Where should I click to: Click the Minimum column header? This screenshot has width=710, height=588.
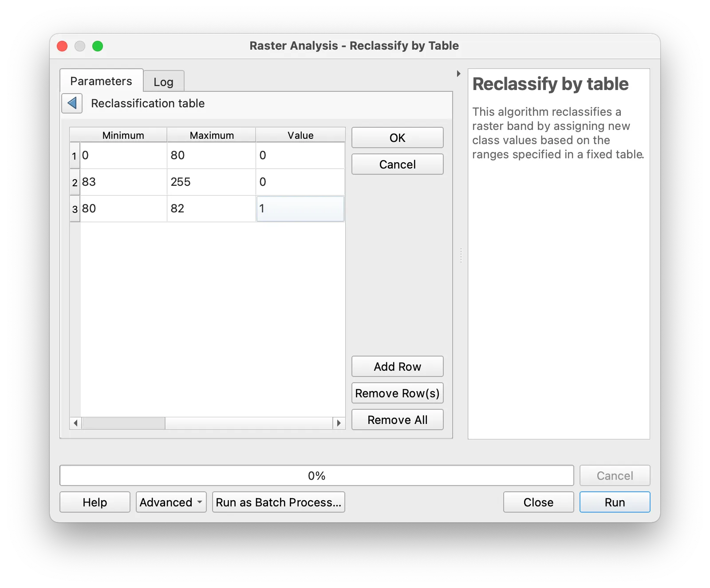(x=123, y=135)
